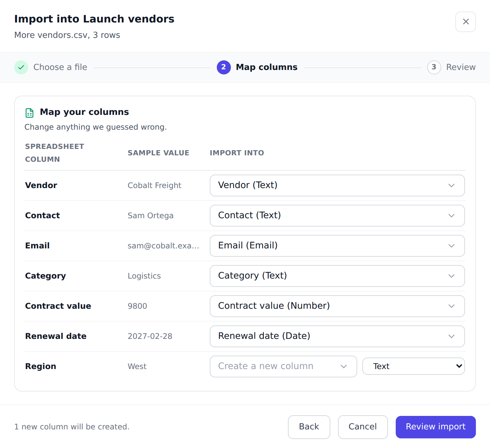Click the sample value 9800
This screenshot has height=448, width=490.
click(137, 306)
